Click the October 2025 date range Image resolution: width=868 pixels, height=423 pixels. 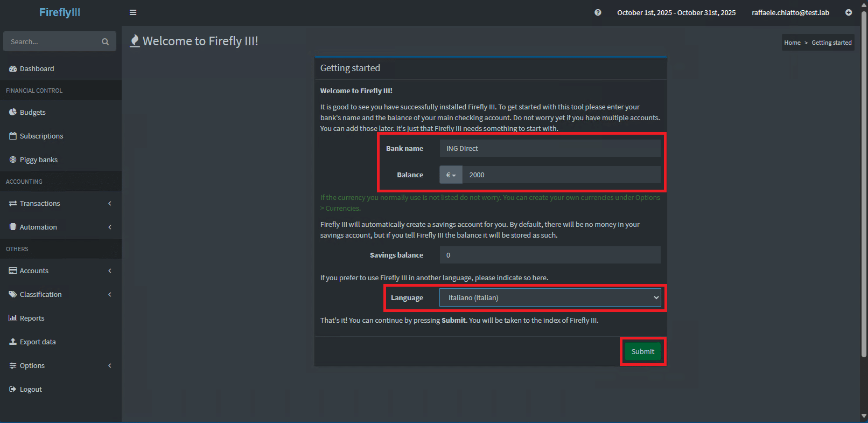pyautogui.click(x=676, y=12)
